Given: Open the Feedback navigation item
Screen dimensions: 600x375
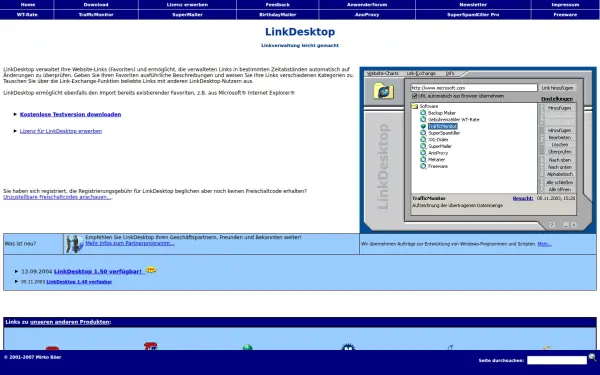Looking at the screenshot, I should (x=277, y=5).
